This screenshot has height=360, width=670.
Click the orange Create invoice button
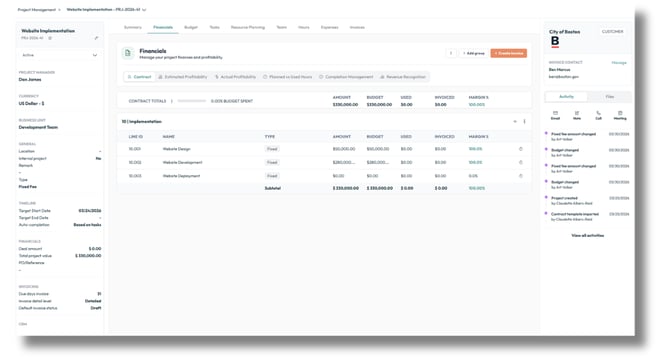[x=508, y=53]
